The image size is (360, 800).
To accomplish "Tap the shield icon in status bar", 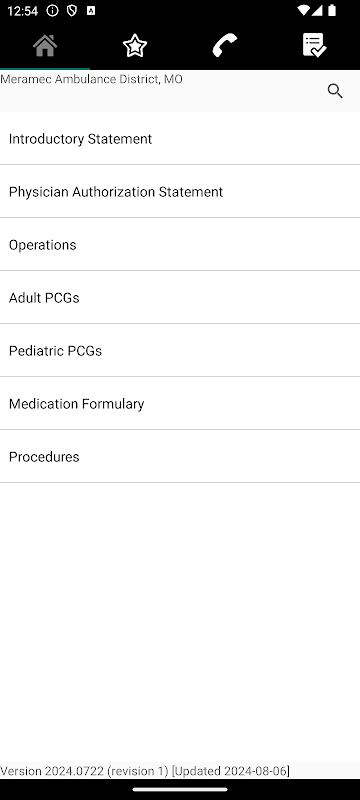I will point(72,11).
